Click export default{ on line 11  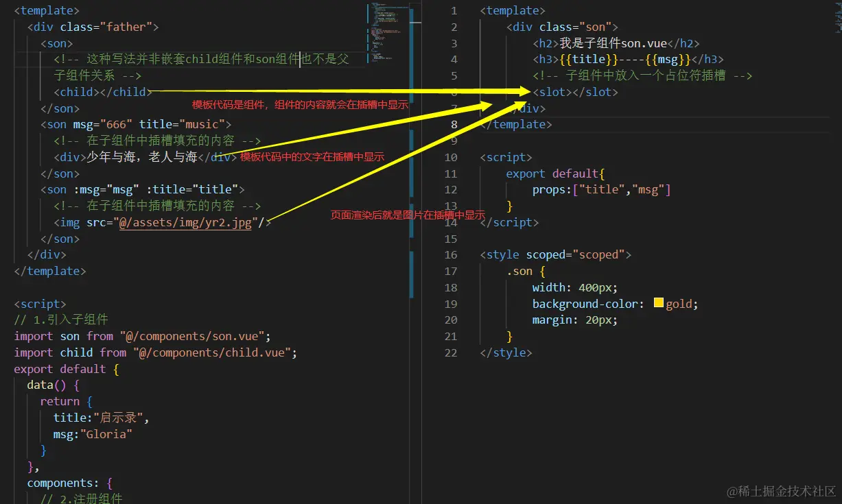(555, 173)
